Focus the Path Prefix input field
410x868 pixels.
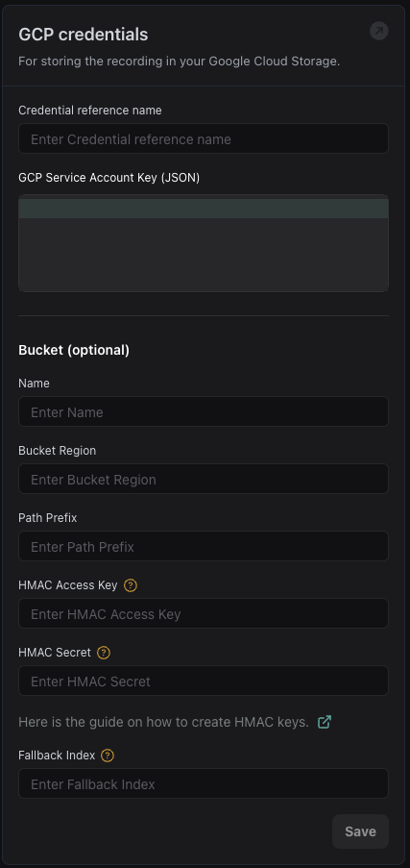[x=204, y=546]
